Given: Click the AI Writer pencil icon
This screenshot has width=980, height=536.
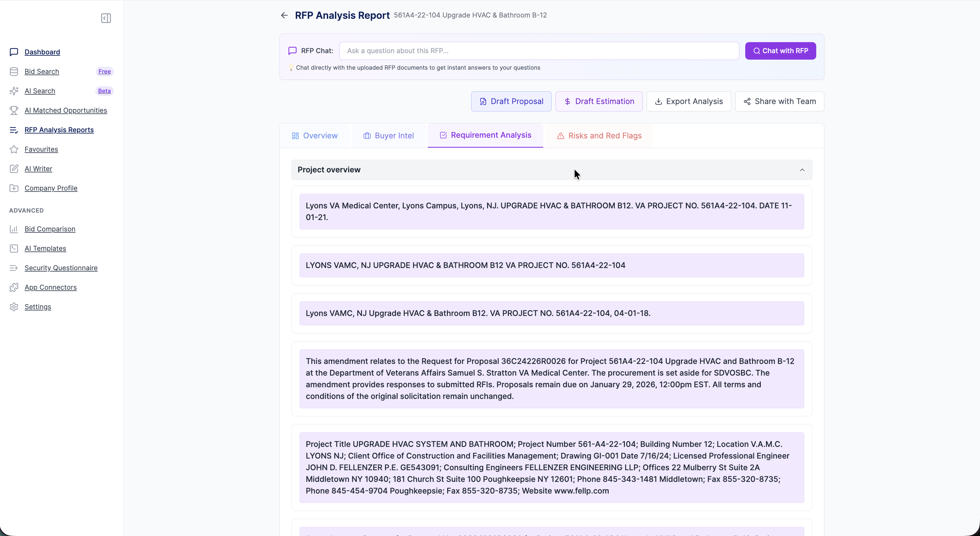Looking at the screenshot, I should (14, 169).
